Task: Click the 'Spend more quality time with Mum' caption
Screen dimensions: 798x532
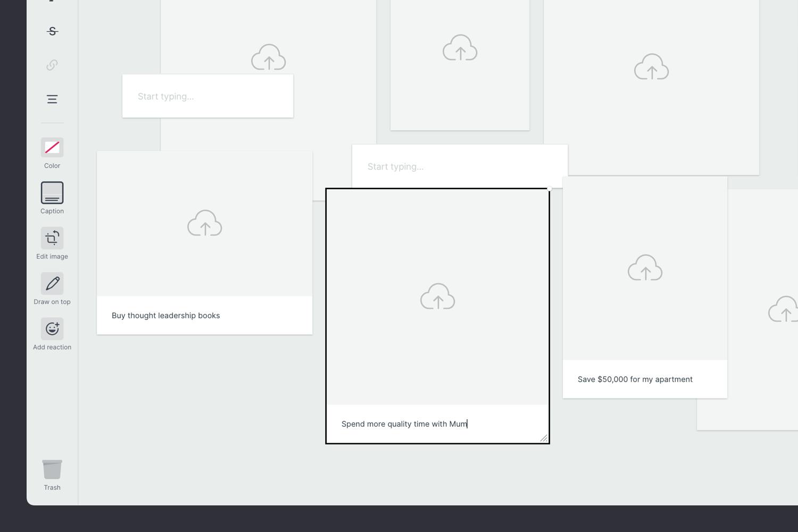Action: pyautogui.click(x=404, y=424)
